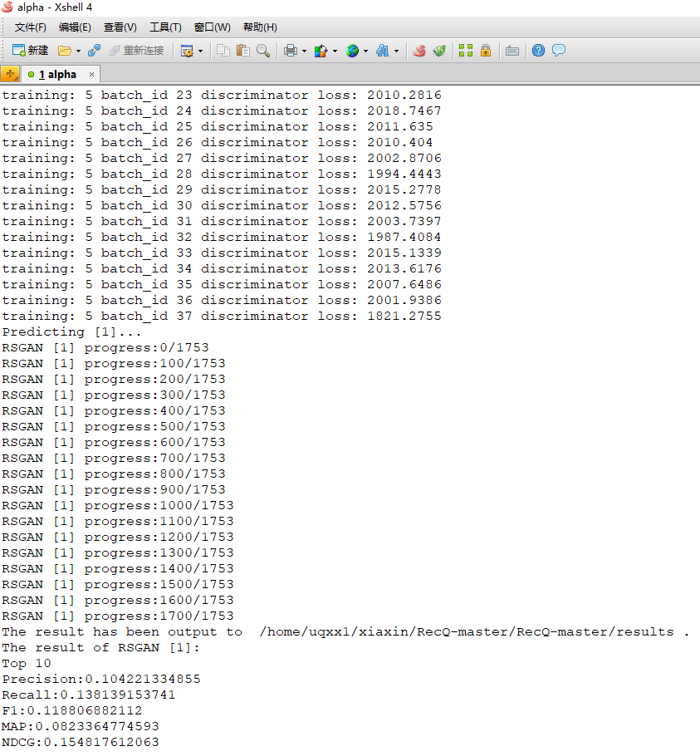
Task: Click the paste icon
Action: [242, 51]
